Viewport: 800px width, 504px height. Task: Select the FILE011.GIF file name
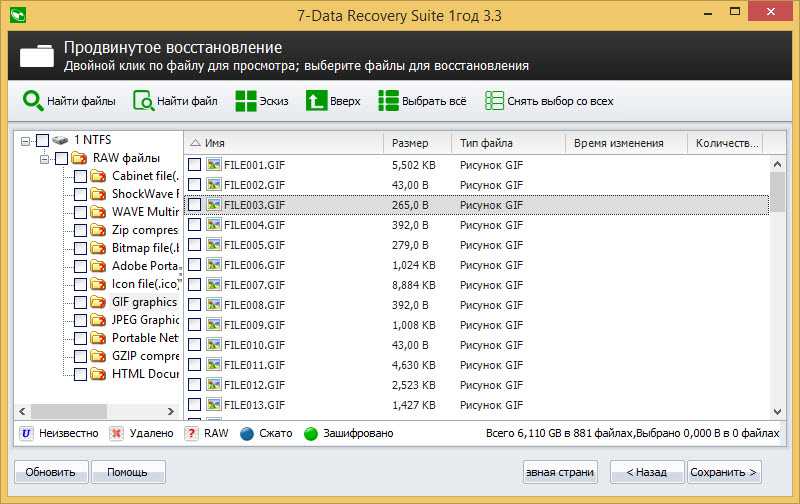point(254,365)
